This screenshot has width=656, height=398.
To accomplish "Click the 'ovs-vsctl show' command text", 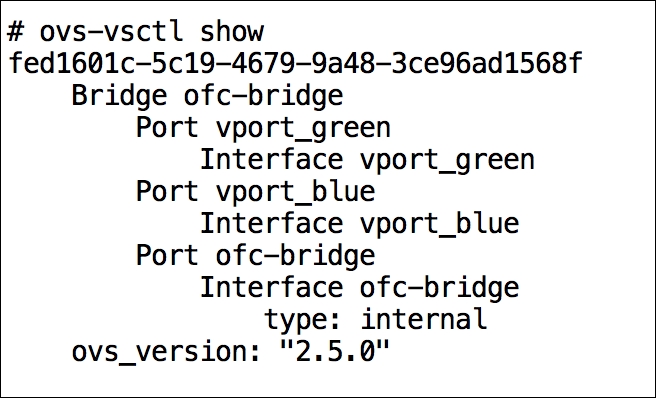I will coord(151,31).
